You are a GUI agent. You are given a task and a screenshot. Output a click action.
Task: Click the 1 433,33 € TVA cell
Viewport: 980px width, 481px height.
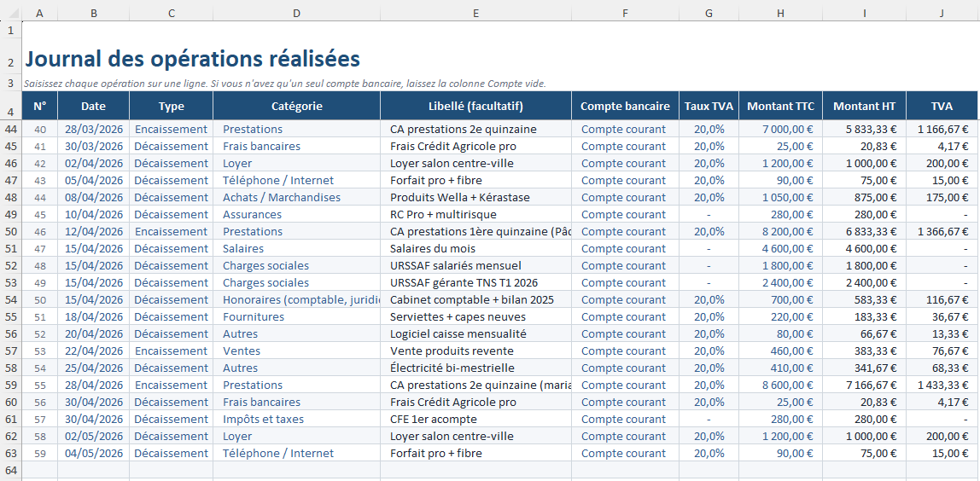click(942, 385)
